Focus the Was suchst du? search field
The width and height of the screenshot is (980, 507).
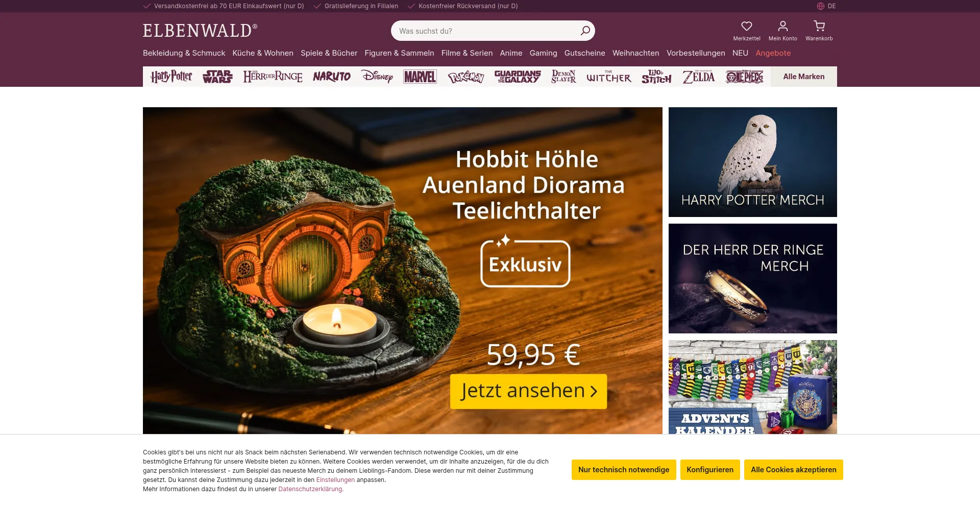(487, 31)
